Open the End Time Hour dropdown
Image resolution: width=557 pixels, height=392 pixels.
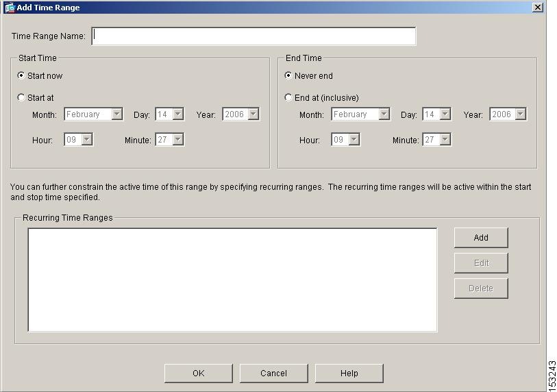coord(345,139)
